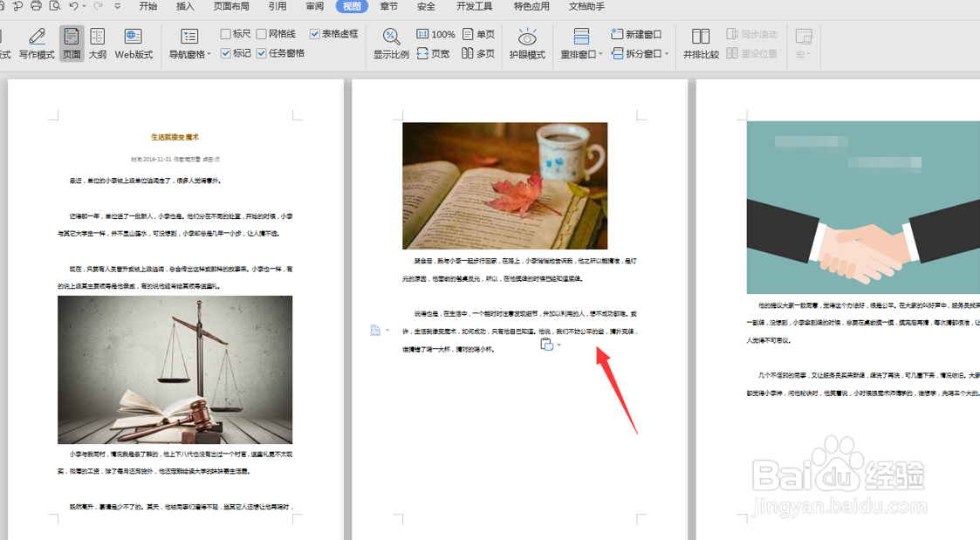Click 并排比较 side-by-side compare
The width and height of the screenshot is (980, 540).
[701, 43]
